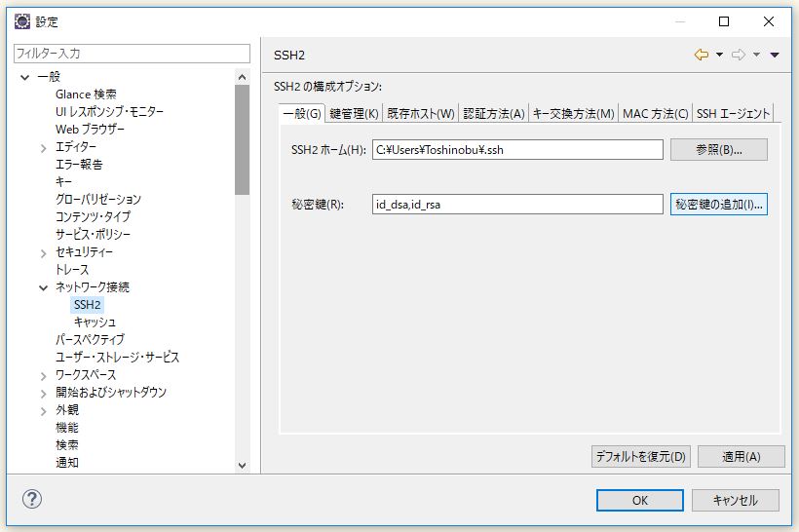Click the 参照(B)... browse button

[718, 150]
